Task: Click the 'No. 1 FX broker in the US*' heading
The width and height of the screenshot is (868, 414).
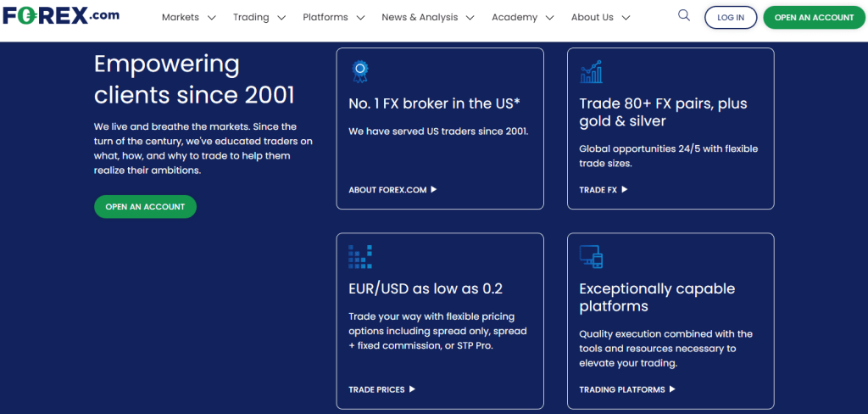Action: click(435, 103)
